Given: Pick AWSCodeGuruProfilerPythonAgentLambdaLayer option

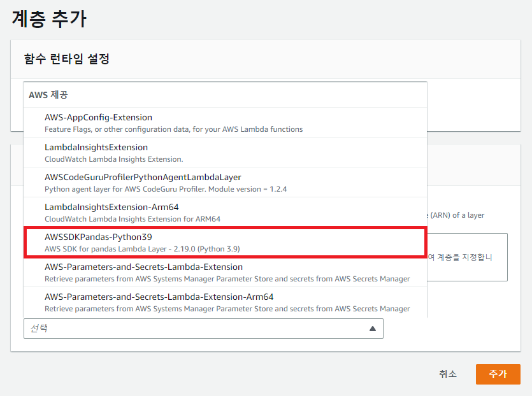Looking at the screenshot, I should (x=226, y=182).
